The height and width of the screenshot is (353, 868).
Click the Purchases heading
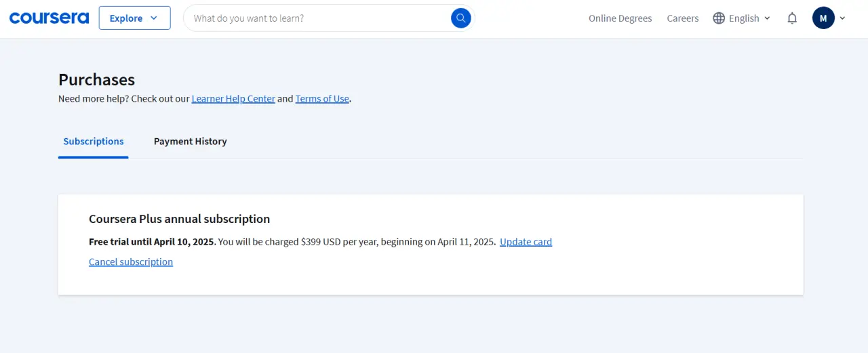pyautogui.click(x=97, y=80)
